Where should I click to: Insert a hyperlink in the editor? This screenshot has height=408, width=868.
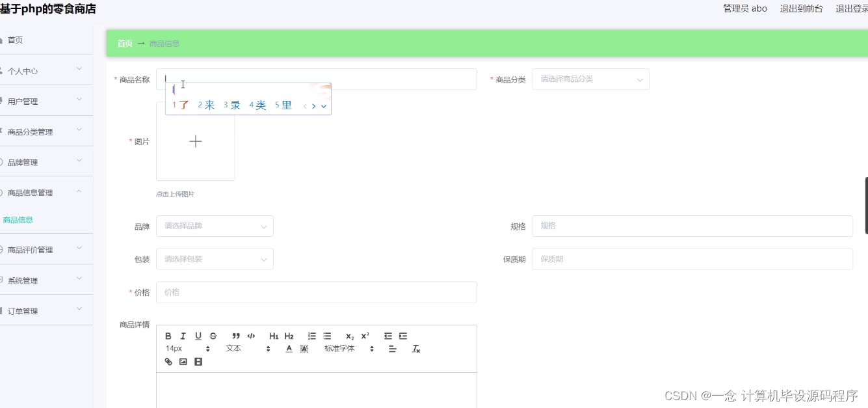tap(168, 362)
